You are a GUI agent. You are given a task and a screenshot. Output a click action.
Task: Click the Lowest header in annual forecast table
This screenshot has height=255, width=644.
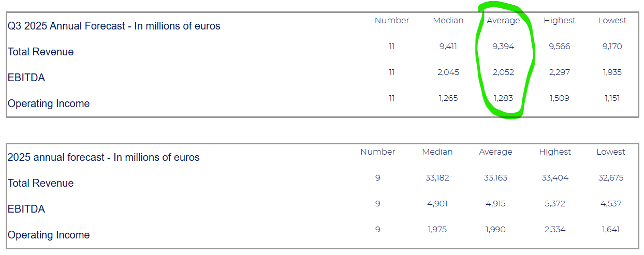tap(611, 152)
